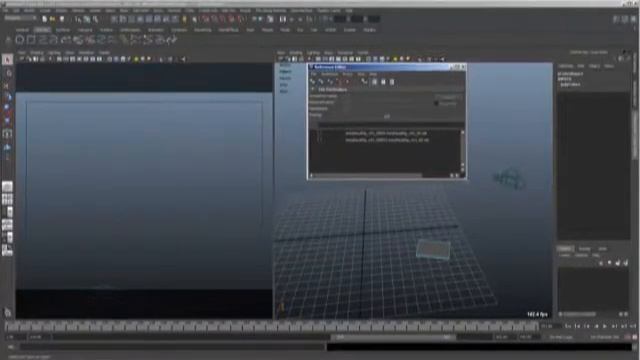Viewport: 640px width, 360px height.
Task: Go to start of playback range
Action: [x=568, y=327]
